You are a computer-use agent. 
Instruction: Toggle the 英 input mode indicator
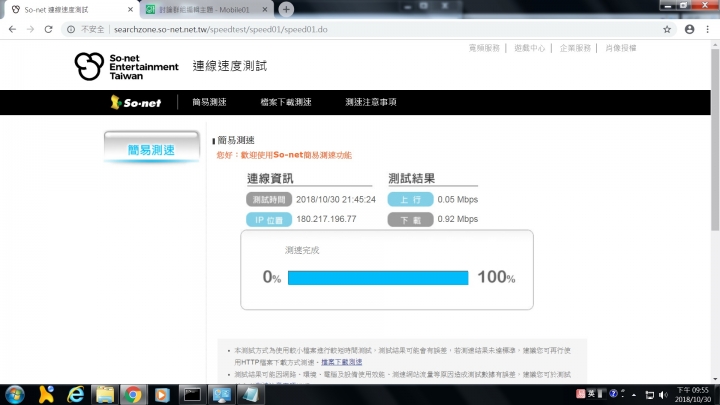click(591, 394)
